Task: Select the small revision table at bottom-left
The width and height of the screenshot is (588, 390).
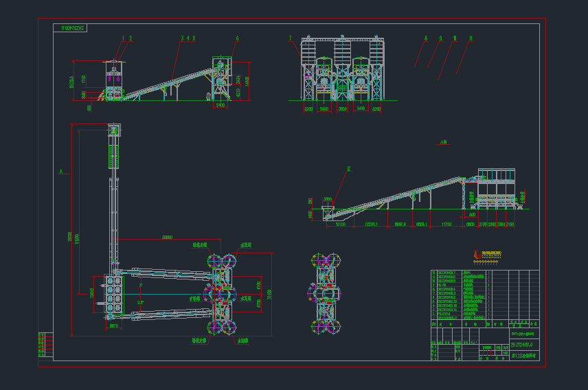Action: [45, 345]
